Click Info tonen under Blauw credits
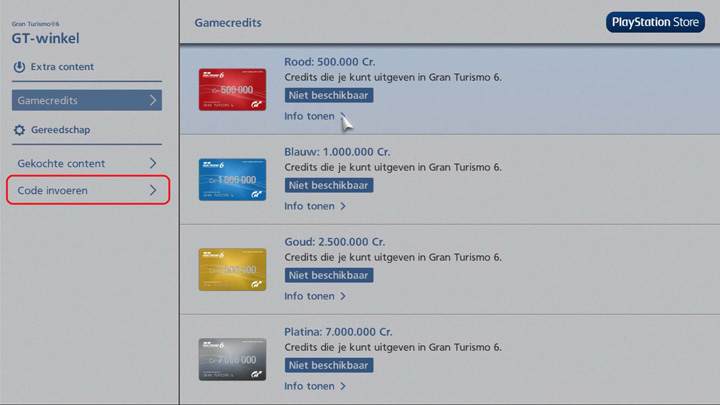This screenshot has width=720, height=405. [314, 206]
